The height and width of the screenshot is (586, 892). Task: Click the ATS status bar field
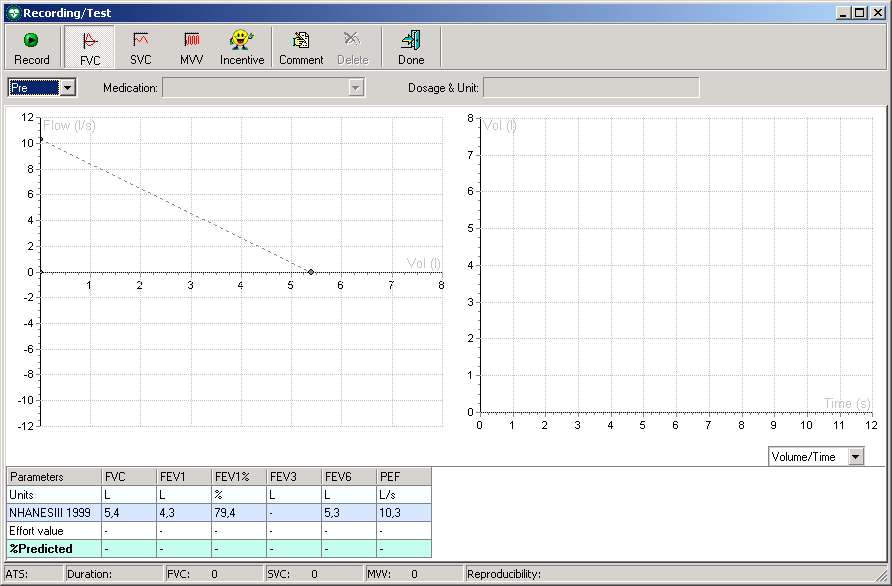tap(33, 574)
